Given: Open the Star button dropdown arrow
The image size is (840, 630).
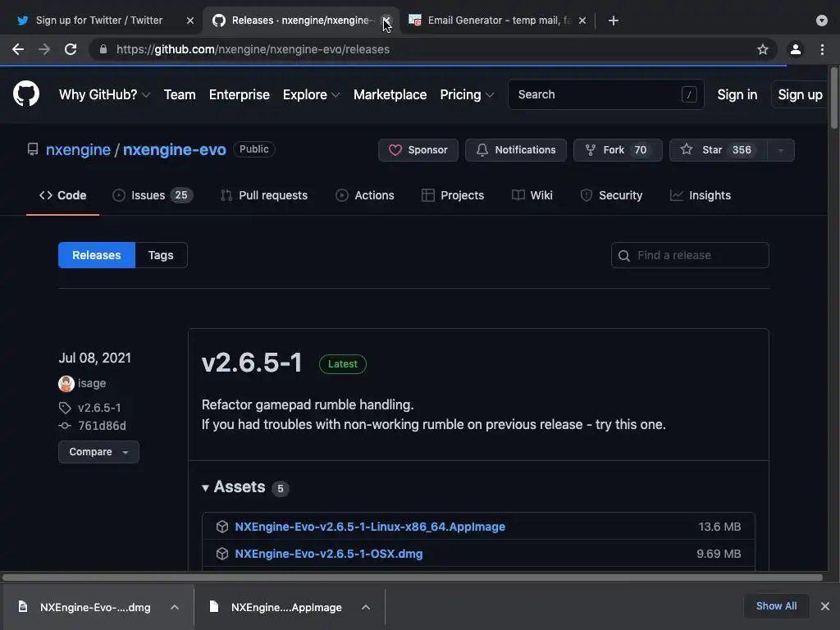Looking at the screenshot, I should tap(781, 150).
